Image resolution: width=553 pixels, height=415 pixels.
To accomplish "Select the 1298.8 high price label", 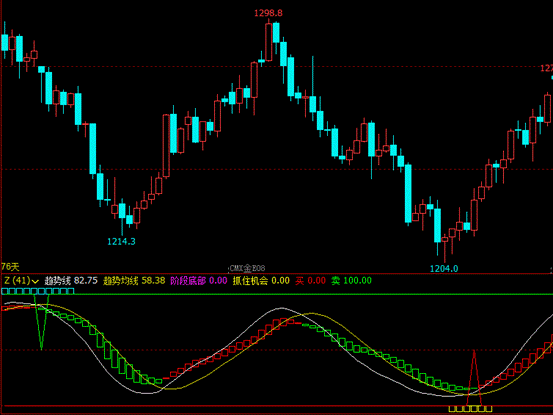I will 268,13.
